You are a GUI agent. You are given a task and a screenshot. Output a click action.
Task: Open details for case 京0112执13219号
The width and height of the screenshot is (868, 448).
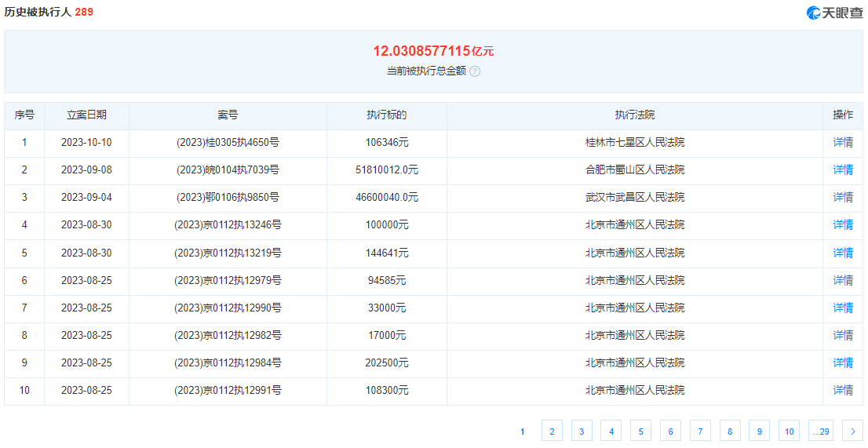coord(843,253)
